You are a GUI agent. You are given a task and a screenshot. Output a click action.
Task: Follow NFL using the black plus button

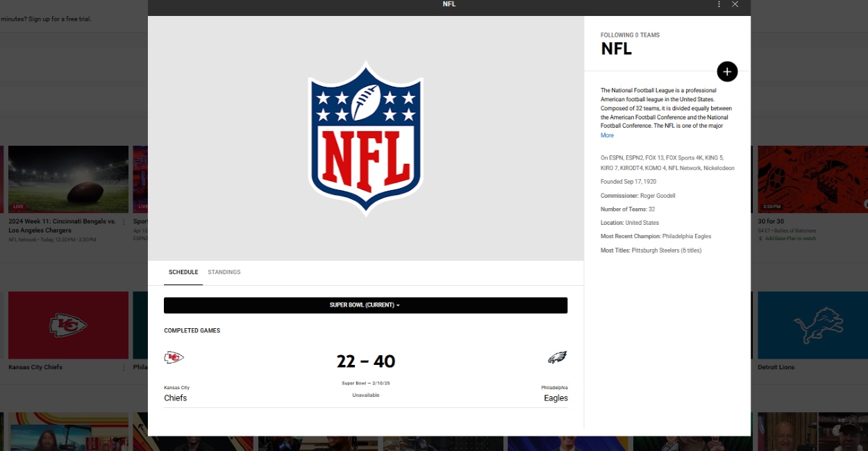pyautogui.click(x=727, y=71)
